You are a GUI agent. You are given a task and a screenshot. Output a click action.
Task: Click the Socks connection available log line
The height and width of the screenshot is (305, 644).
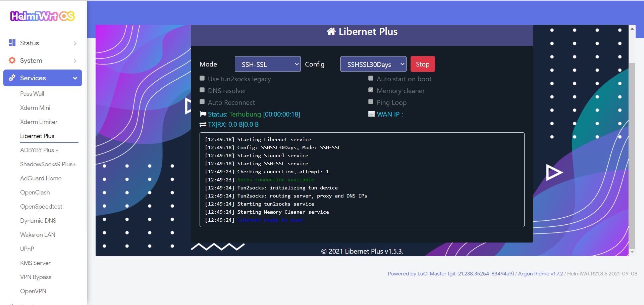tap(276, 180)
